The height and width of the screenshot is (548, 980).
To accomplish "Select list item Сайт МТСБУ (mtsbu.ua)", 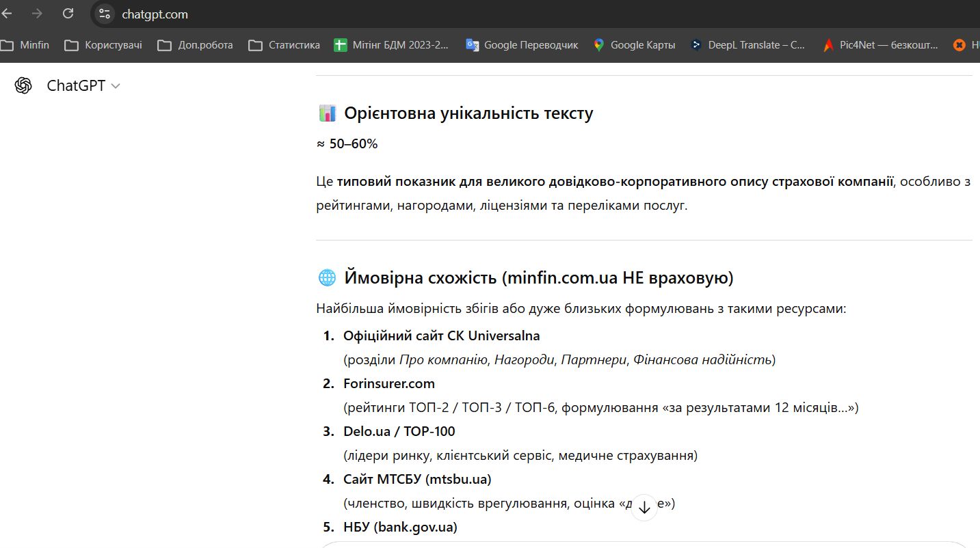I will coord(417,479).
